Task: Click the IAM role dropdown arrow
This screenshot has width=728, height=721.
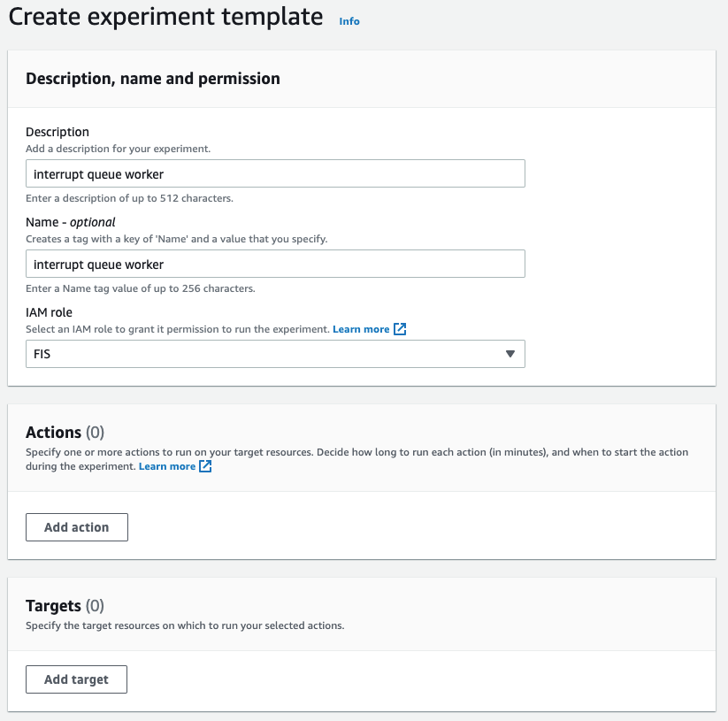Action: click(x=510, y=353)
